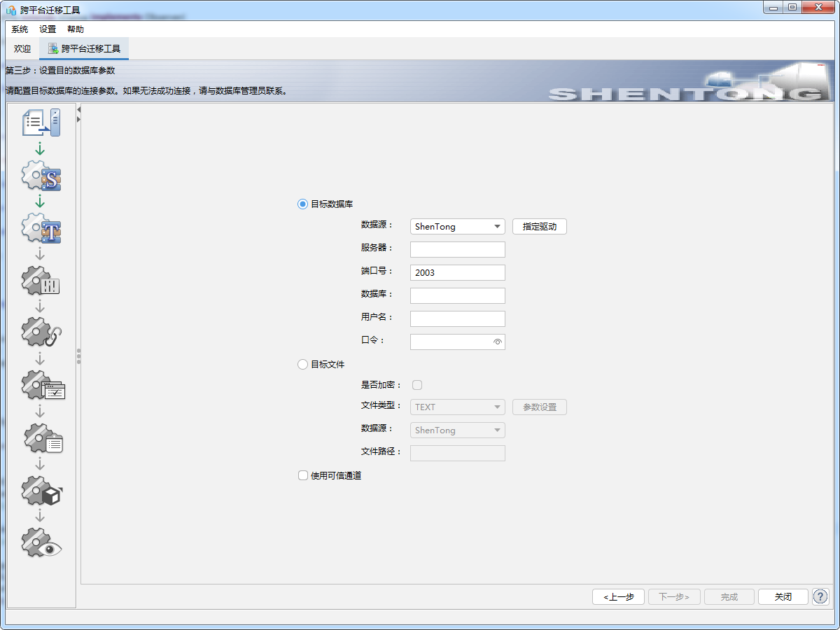Click the first wizard step list icon
This screenshot has height=630, width=840.
coord(41,122)
